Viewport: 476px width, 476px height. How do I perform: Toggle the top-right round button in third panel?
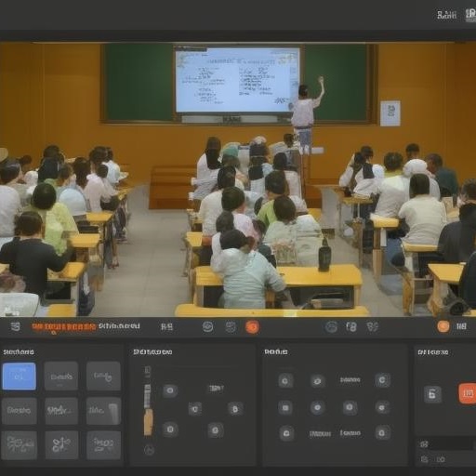tap(382, 380)
